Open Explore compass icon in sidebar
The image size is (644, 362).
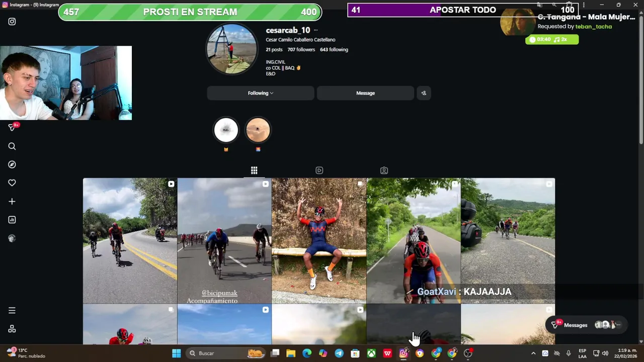point(12,164)
